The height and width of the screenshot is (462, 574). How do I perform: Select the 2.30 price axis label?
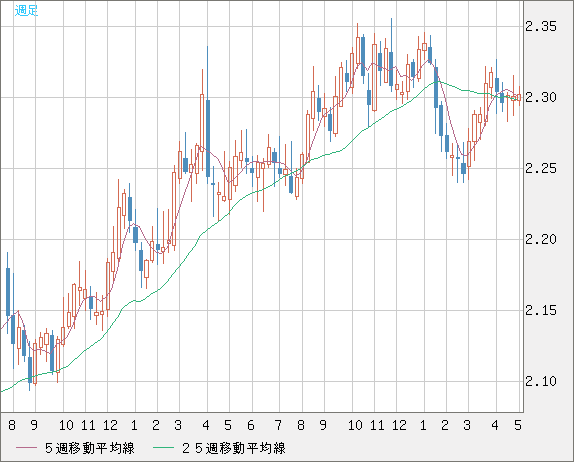pyautogui.click(x=541, y=97)
